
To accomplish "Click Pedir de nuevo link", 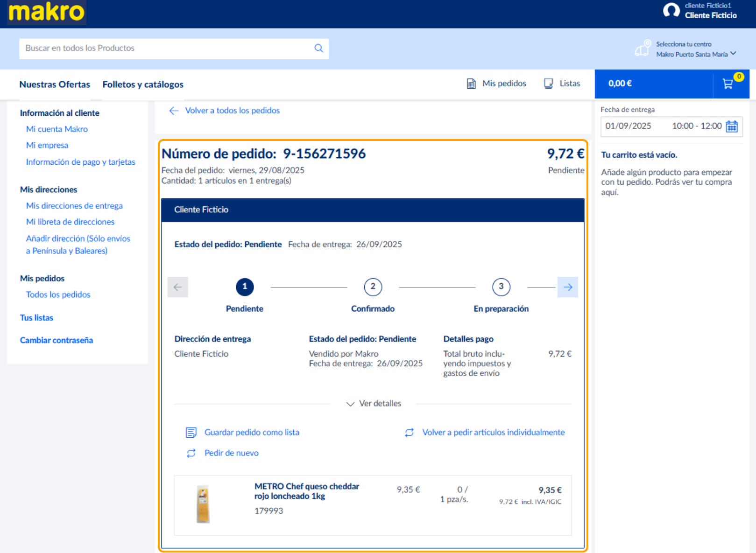I will coord(232,453).
